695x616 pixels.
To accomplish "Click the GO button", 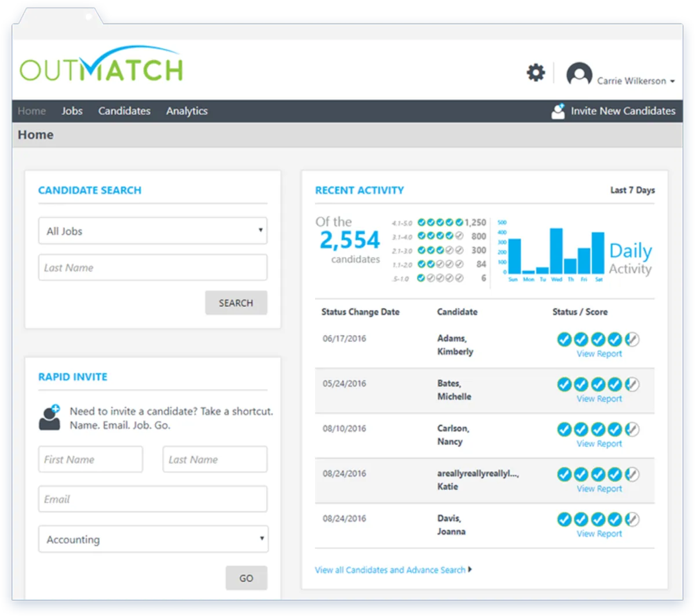I will click(246, 578).
